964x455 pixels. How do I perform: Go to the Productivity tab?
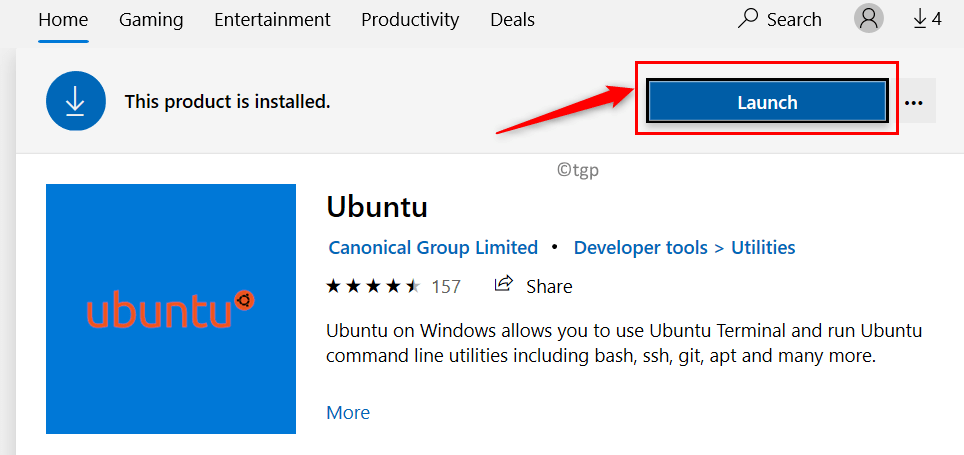(410, 20)
